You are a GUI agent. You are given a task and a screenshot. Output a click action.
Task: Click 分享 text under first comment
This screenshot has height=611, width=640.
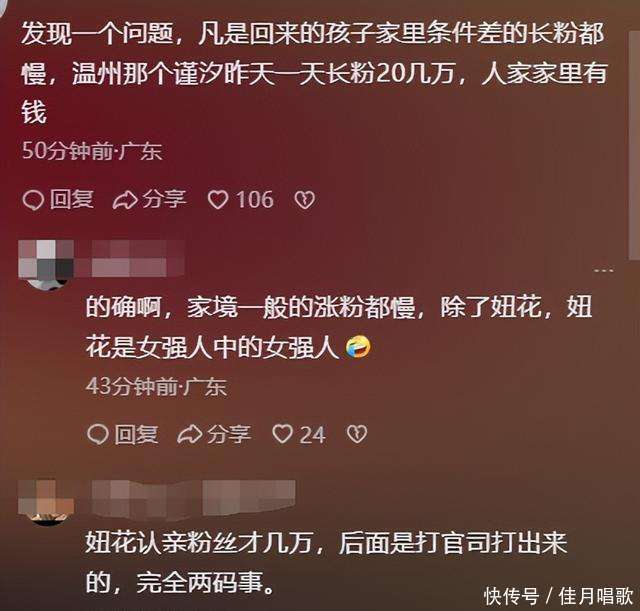[x=164, y=200]
